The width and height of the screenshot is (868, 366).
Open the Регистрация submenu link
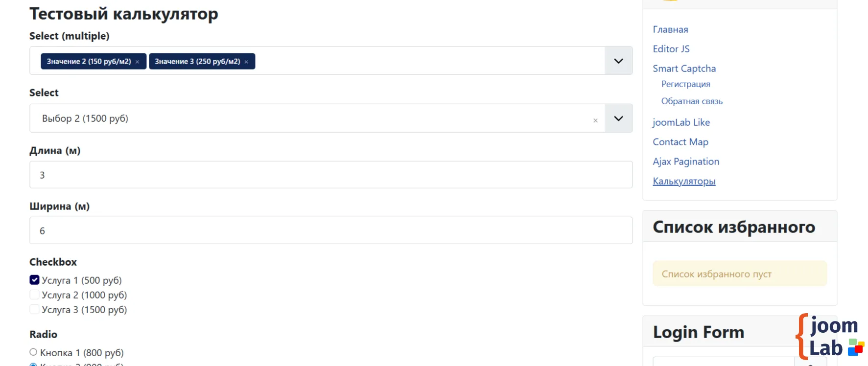coord(685,84)
